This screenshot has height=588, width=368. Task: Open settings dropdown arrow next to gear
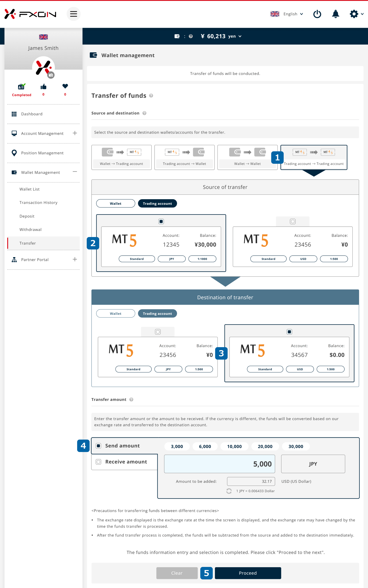pyautogui.click(x=362, y=14)
